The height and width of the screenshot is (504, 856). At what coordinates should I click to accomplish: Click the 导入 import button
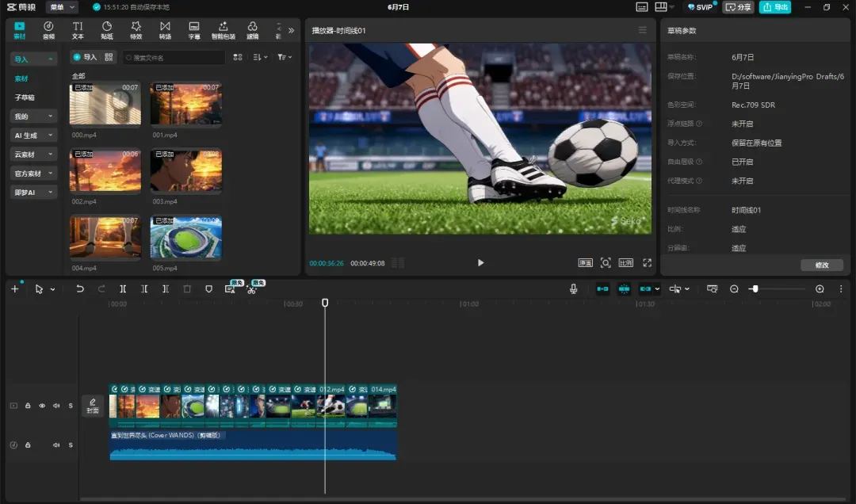(85, 57)
